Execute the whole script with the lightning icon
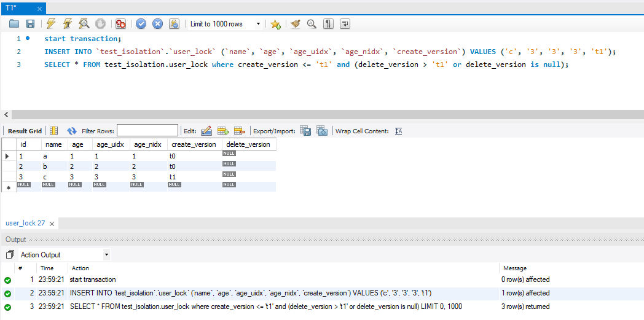 (51, 24)
